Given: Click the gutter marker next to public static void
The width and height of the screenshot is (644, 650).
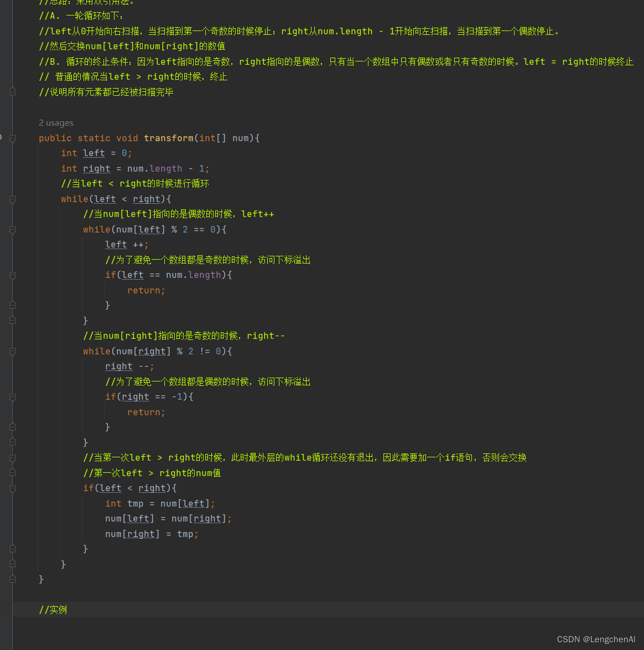Looking at the screenshot, I should tap(4, 137).
